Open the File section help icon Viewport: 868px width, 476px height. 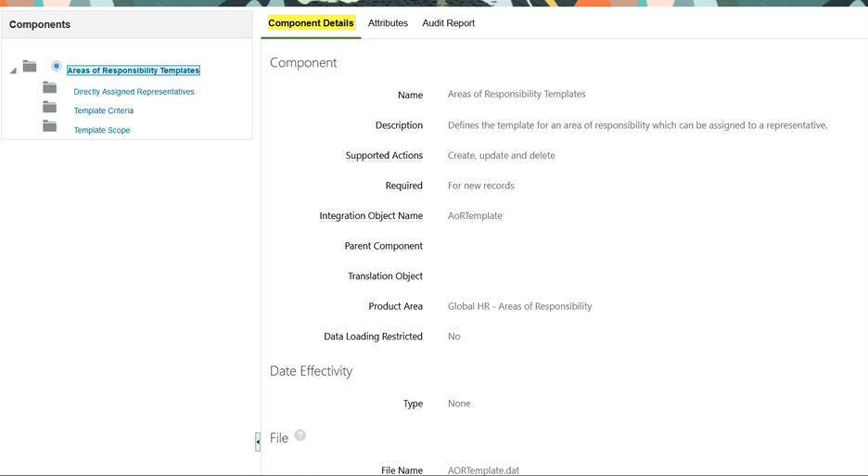[300, 435]
